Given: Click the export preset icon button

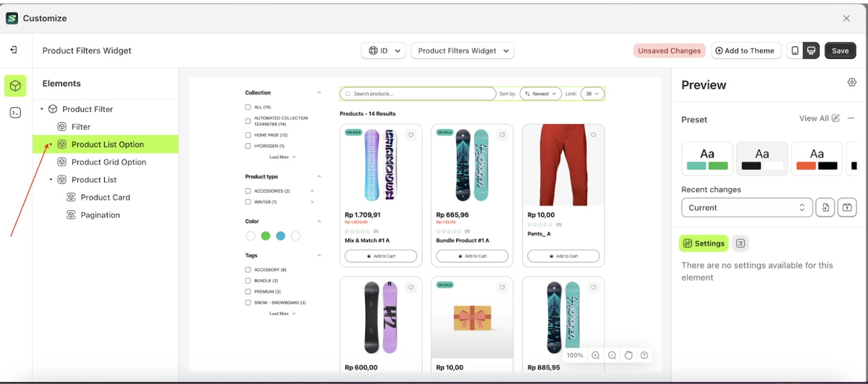Looking at the screenshot, I should pyautogui.click(x=847, y=208).
